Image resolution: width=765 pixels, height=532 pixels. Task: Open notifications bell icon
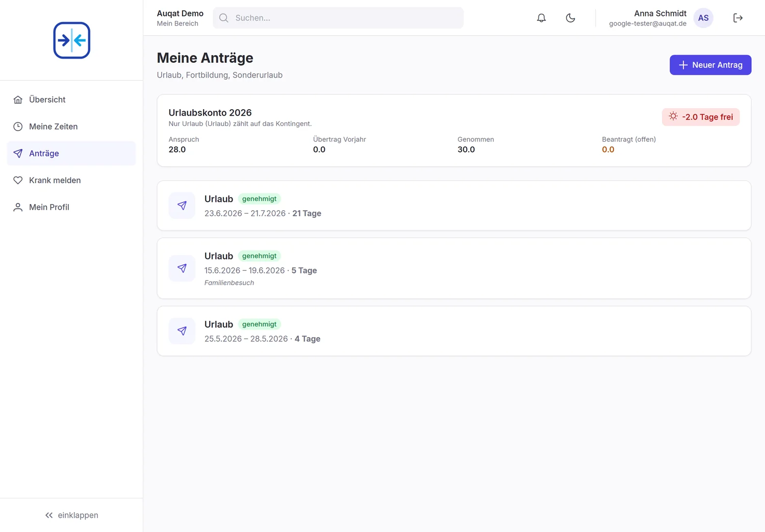[x=542, y=18]
